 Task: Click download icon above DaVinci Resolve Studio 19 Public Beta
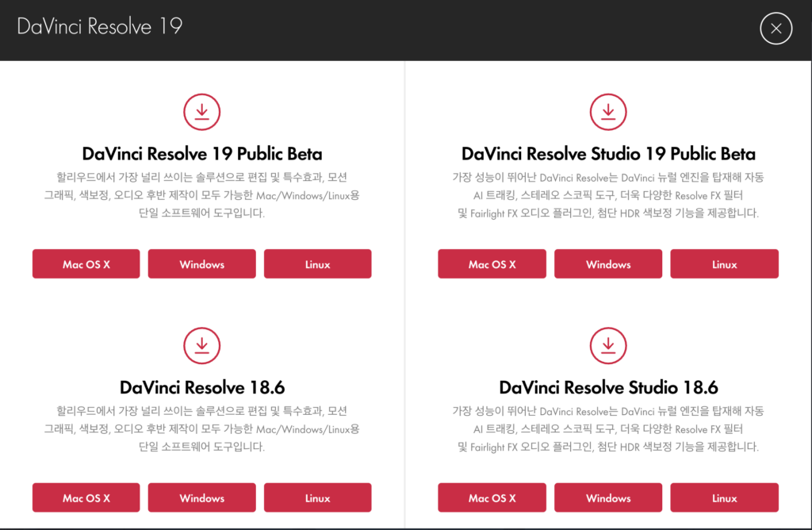click(608, 112)
